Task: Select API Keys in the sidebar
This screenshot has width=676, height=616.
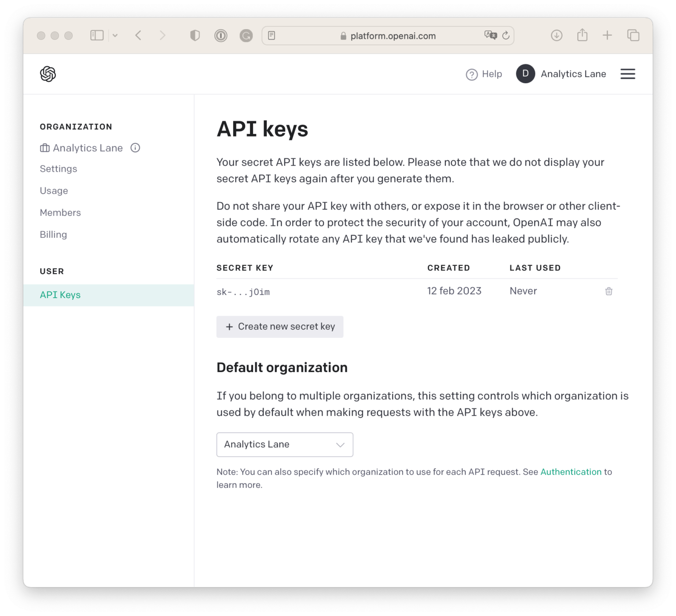Action: [109, 295]
